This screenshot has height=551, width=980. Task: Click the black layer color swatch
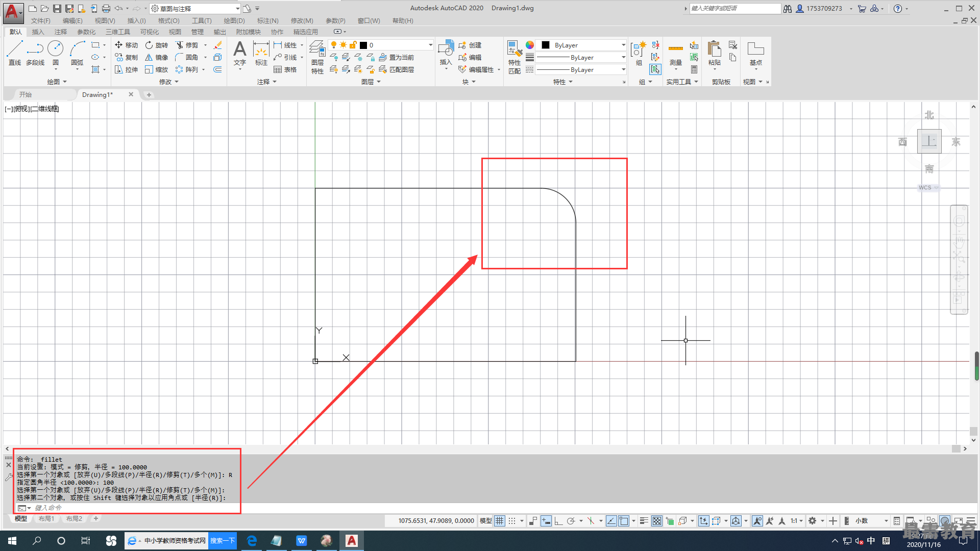[363, 45]
